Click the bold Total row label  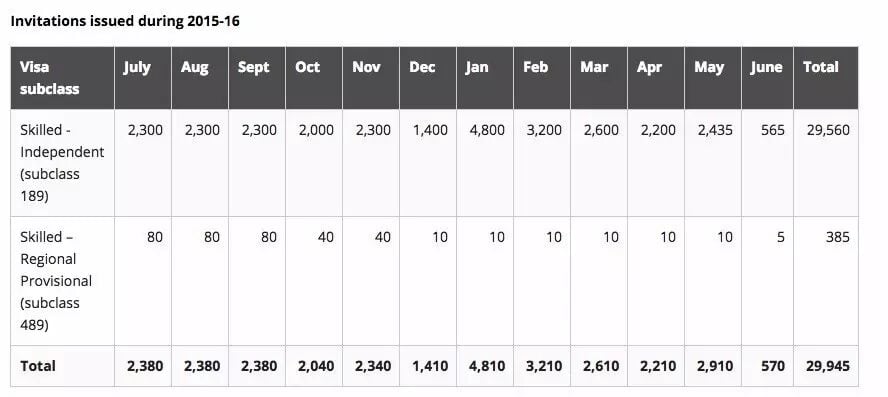pyautogui.click(x=62, y=366)
